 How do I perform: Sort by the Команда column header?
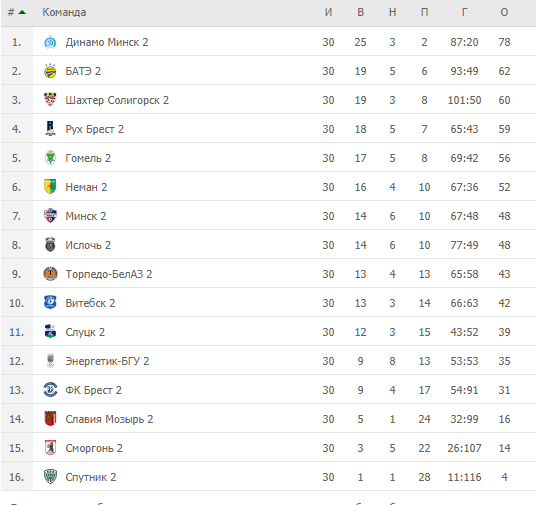point(64,12)
